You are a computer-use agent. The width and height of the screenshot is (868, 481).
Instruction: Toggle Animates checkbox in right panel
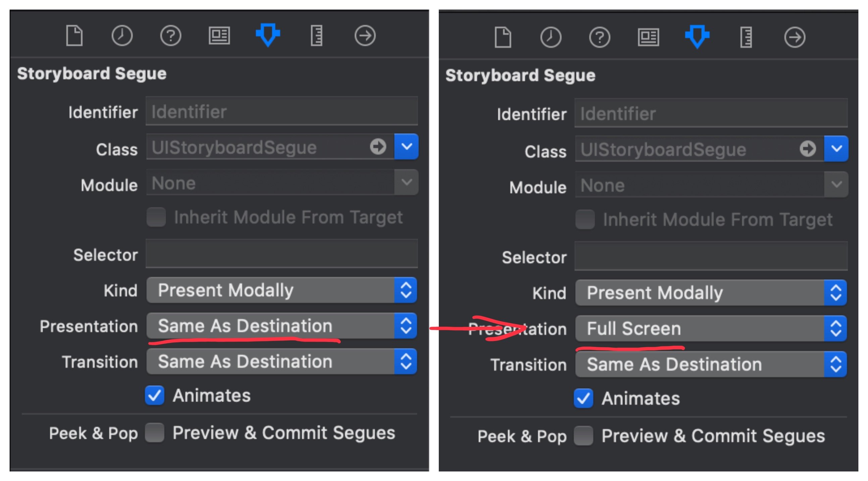583,398
